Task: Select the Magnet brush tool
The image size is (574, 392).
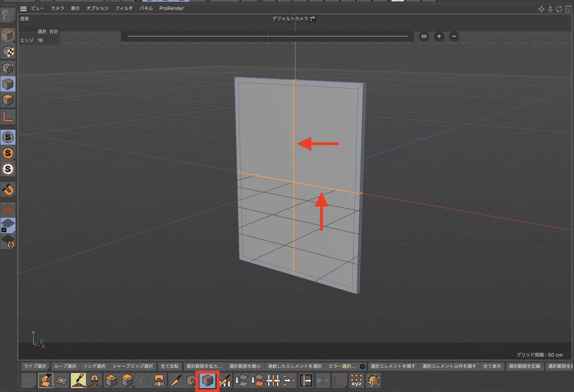Action: click(94, 381)
